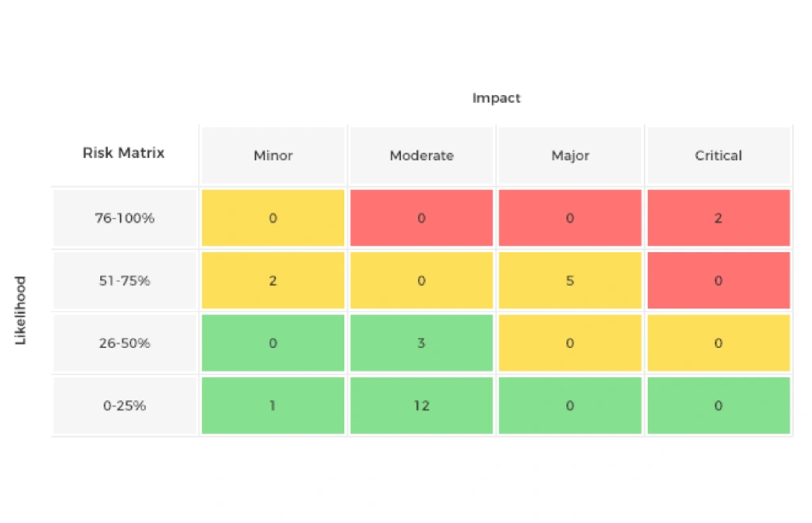Screen dimensions: 812x523
Task: Click red Moderate cell in 76-100% row
Action: (421, 218)
